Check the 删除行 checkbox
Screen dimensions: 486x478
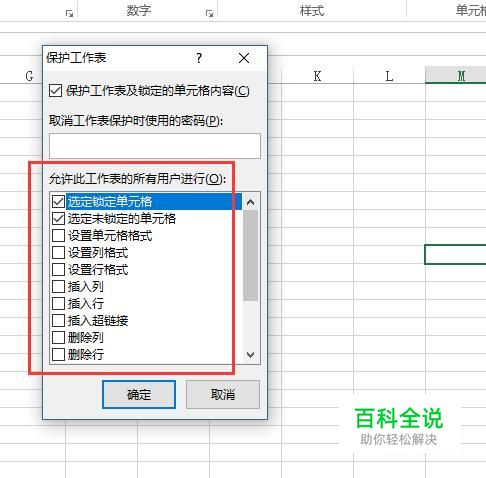click(58, 355)
